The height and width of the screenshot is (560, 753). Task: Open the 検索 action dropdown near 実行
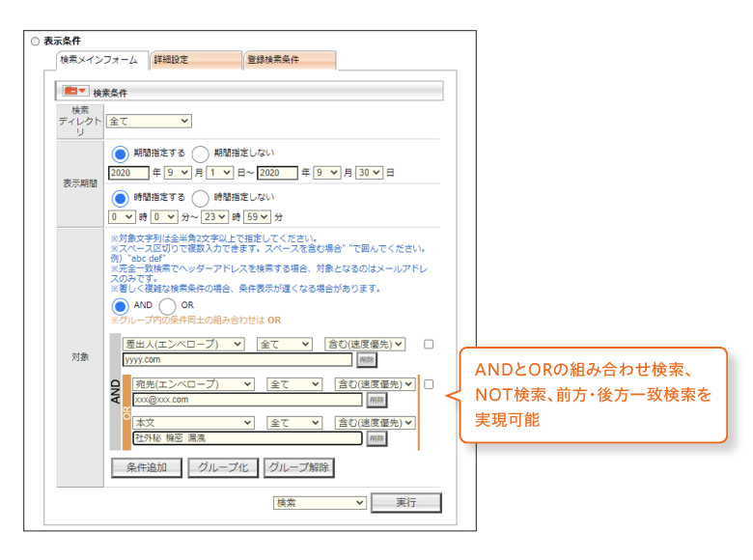[320, 503]
